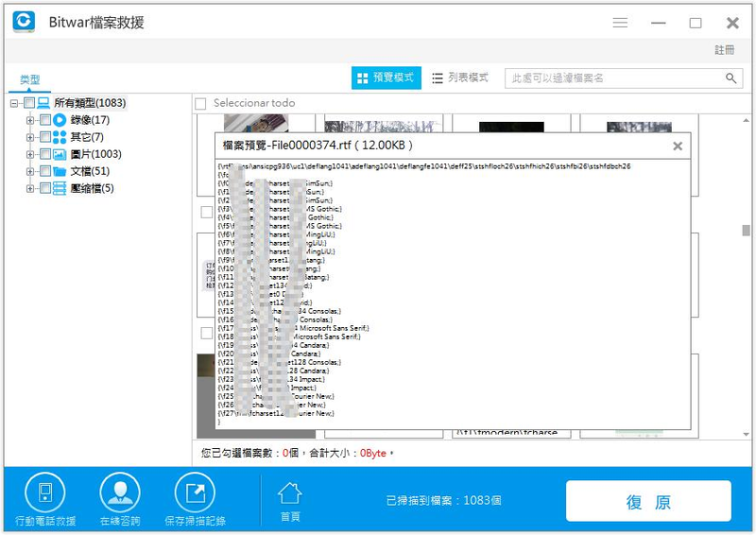The image size is (756, 535).
Task: Switch to 預覽模式 preview mode
Action: (387, 78)
